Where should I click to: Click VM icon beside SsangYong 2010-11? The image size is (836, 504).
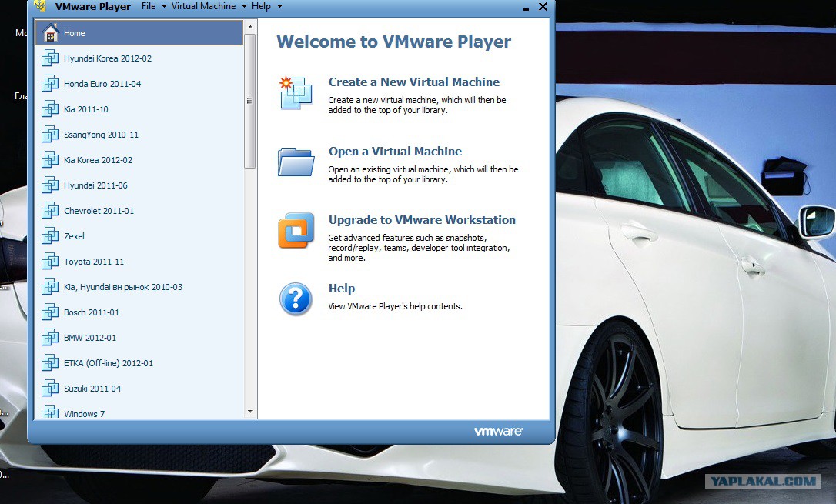(50, 134)
